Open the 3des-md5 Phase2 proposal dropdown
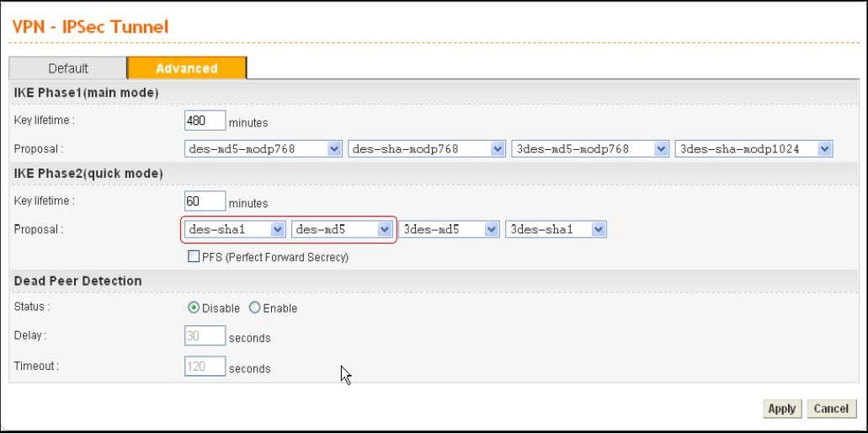The image size is (868, 434). 449,229
